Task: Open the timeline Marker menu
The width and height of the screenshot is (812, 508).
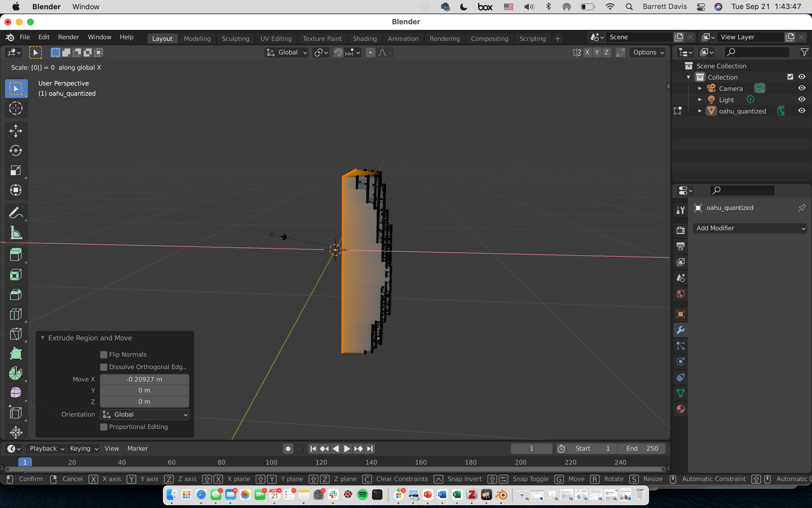Action: pos(138,448)
